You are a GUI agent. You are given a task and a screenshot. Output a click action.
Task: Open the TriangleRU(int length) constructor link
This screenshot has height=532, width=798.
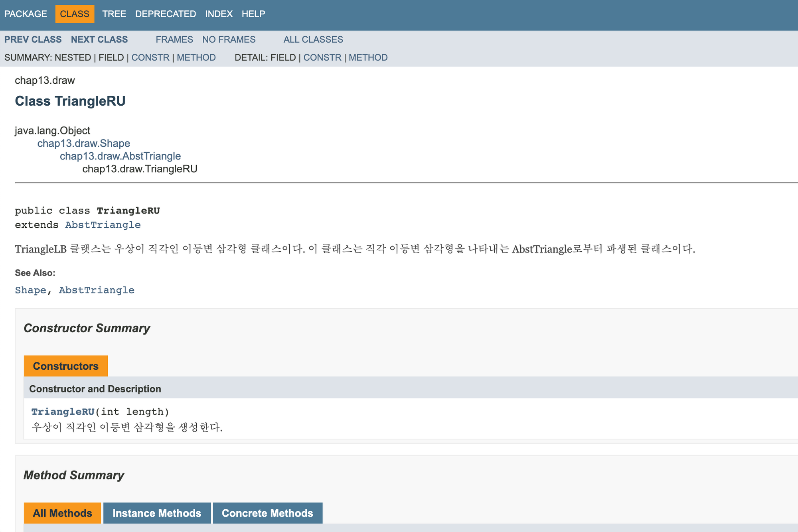(x=63, y=412)
